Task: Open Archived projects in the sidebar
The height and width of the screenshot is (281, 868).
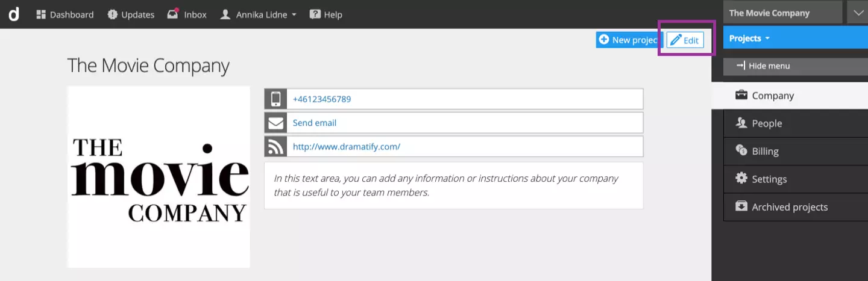Action: (x=790, y=207)
